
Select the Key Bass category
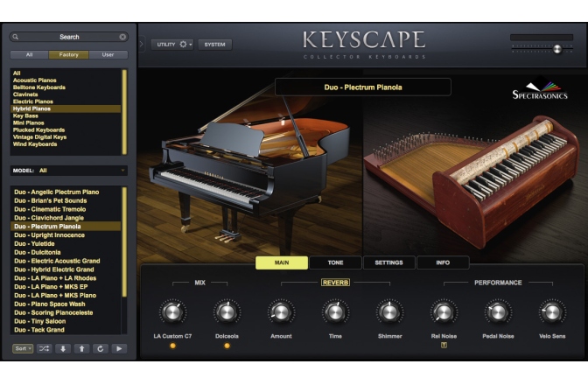[66, 115]
